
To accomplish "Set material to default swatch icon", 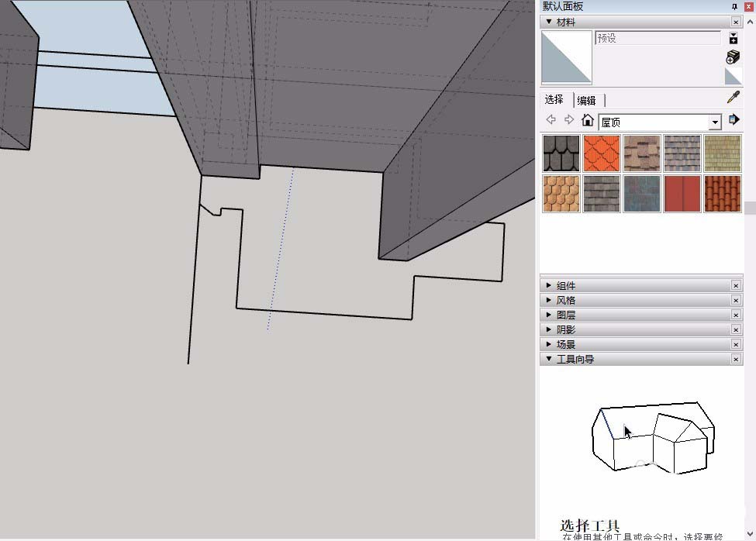I will pyautogui.click(x=734, y=76).
